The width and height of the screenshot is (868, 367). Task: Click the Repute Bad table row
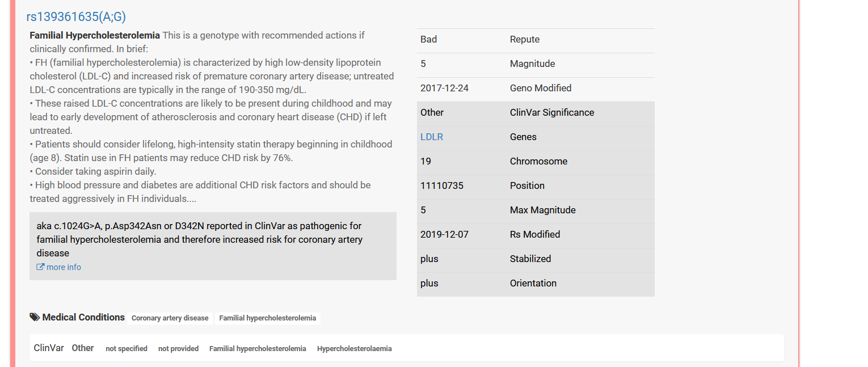(x=536, y=40)
